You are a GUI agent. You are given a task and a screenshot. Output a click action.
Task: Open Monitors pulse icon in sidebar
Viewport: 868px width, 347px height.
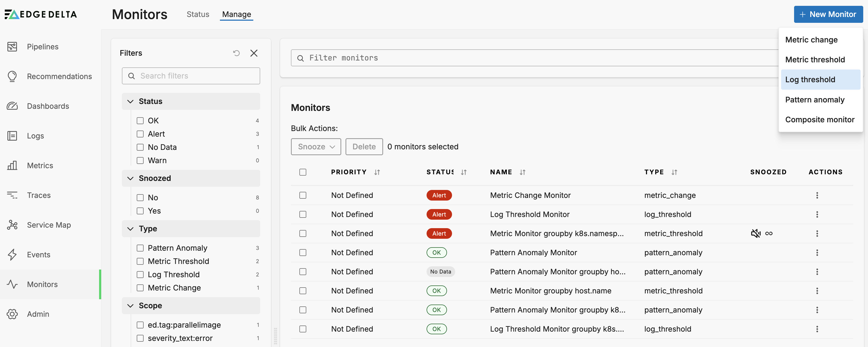(12, 284)
